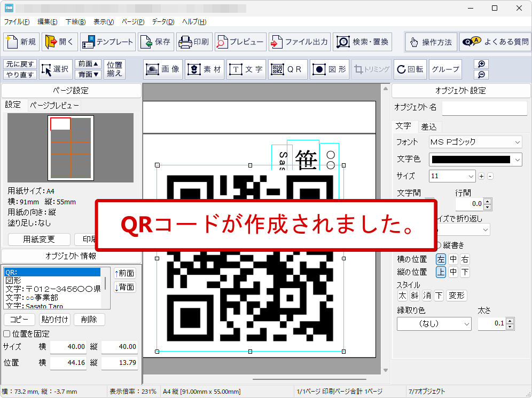Click the page layout thumbnail preview
The height and width of the screenshot is (398, 532).
[71, 148]
